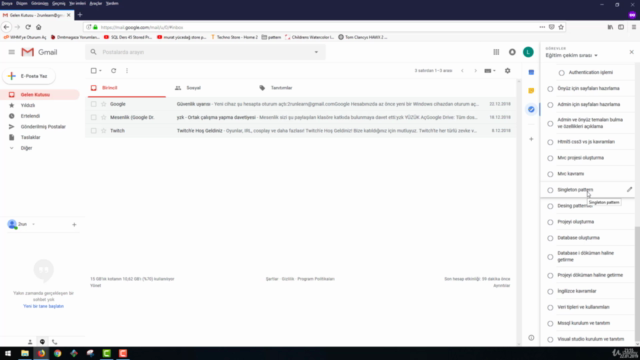The width and height of the screenshot is (640, 360).
Task: Open the Tasks side panel icon
Action: [531, 109]
